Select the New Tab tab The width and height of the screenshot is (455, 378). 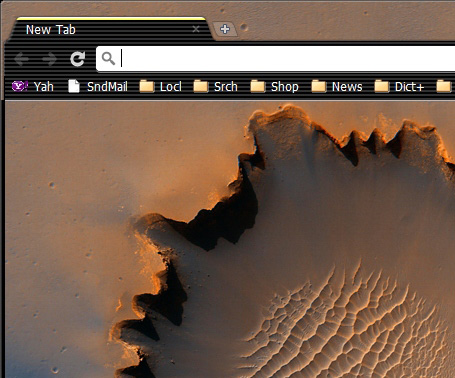click(110, 30)
